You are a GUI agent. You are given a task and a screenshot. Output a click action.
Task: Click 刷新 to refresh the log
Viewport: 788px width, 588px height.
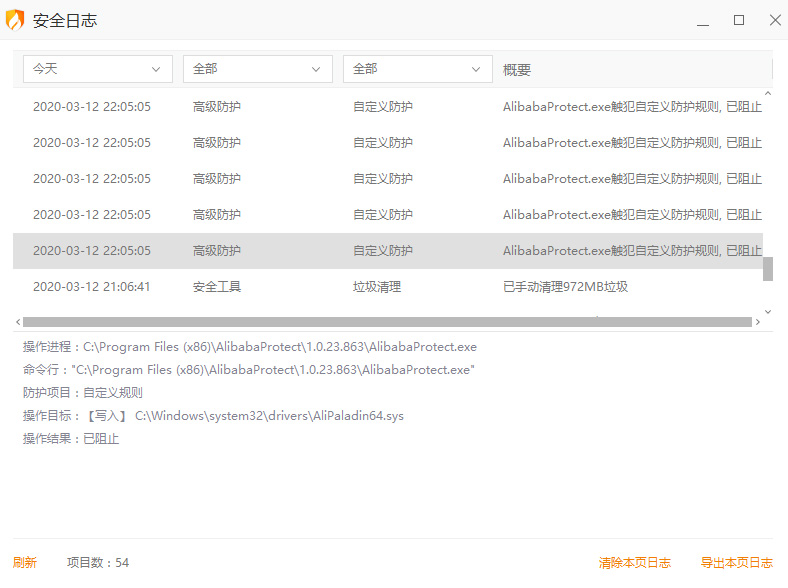click(25, 562)
